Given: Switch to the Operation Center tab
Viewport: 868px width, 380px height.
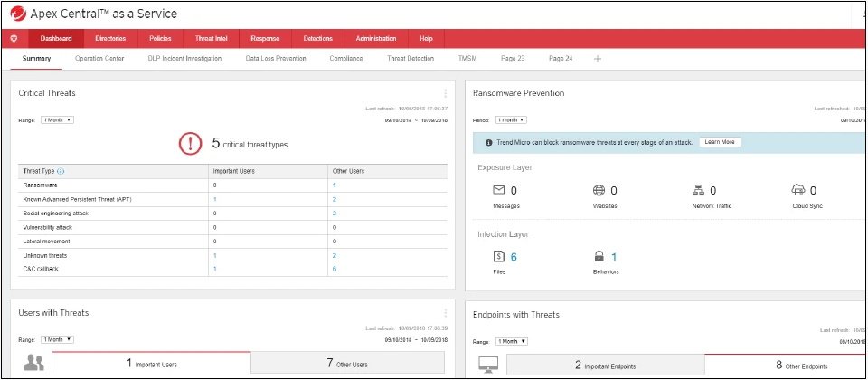Looking at the screenshot, I should tap(99, 59).
